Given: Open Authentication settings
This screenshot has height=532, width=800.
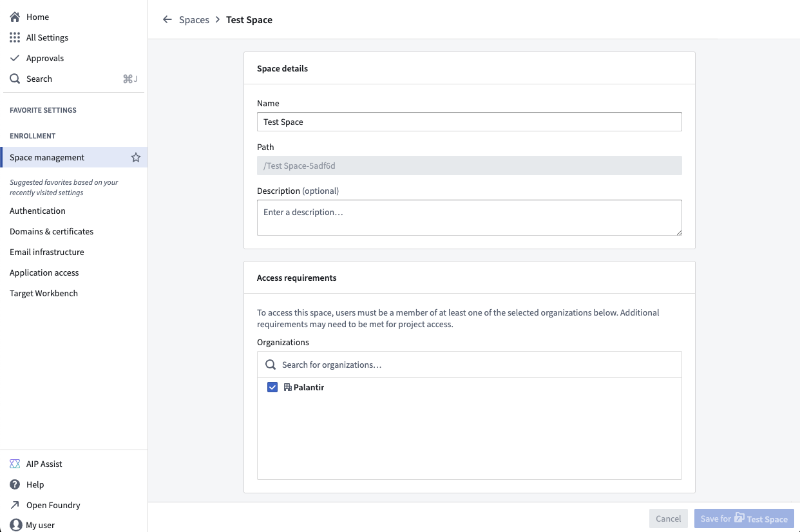Looking at the screenshot, I should click(37, 211).
